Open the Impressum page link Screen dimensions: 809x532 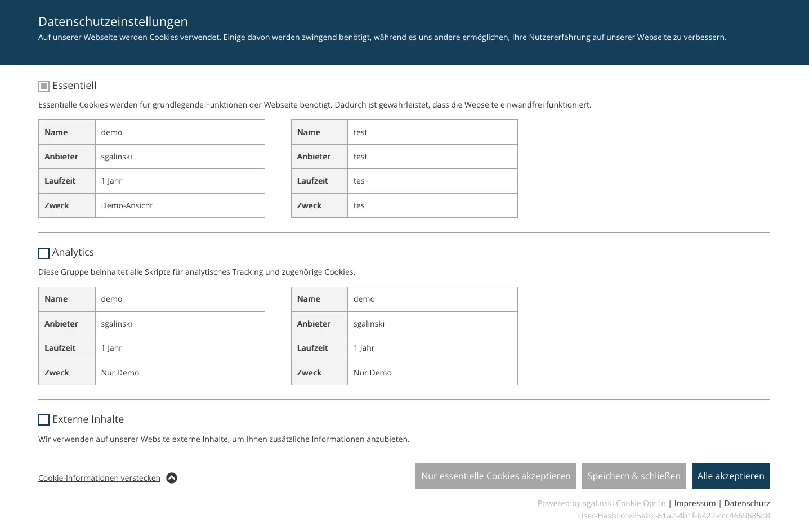tap(695, 503)
